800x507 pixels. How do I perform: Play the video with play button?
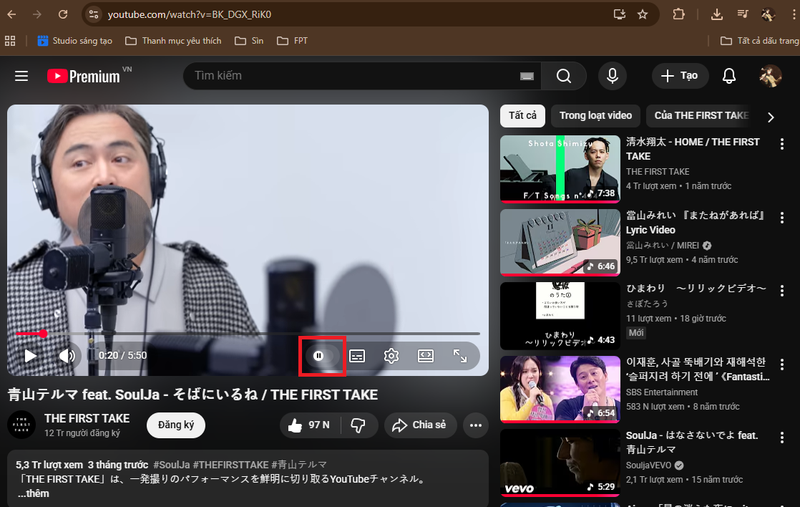click(x=31, y=356)
